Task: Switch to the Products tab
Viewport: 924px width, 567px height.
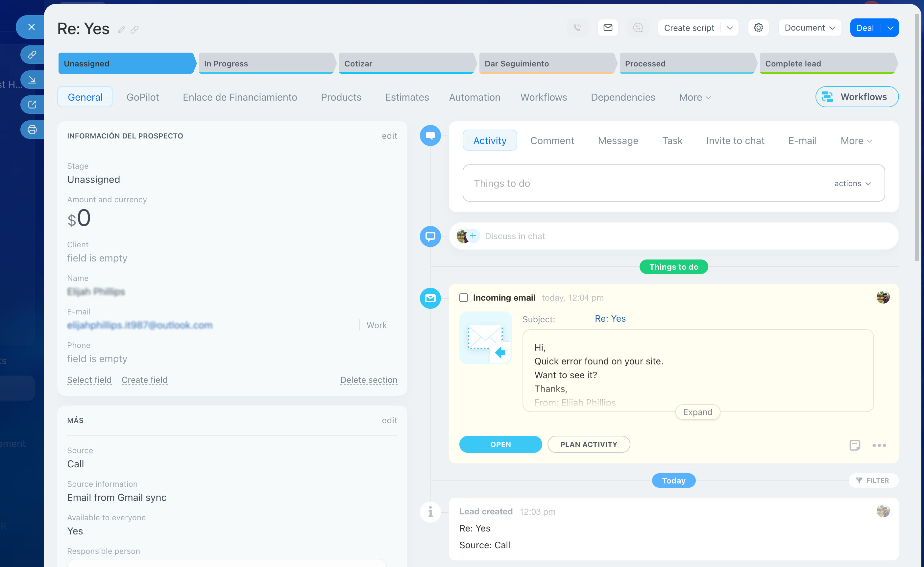Action: coord(341,97)
